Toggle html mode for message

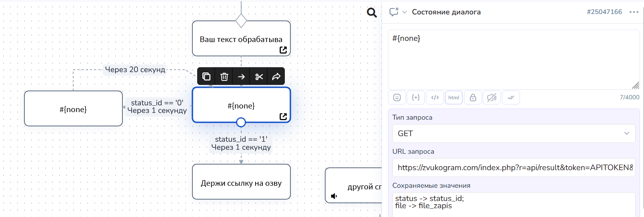pos(454,98)
